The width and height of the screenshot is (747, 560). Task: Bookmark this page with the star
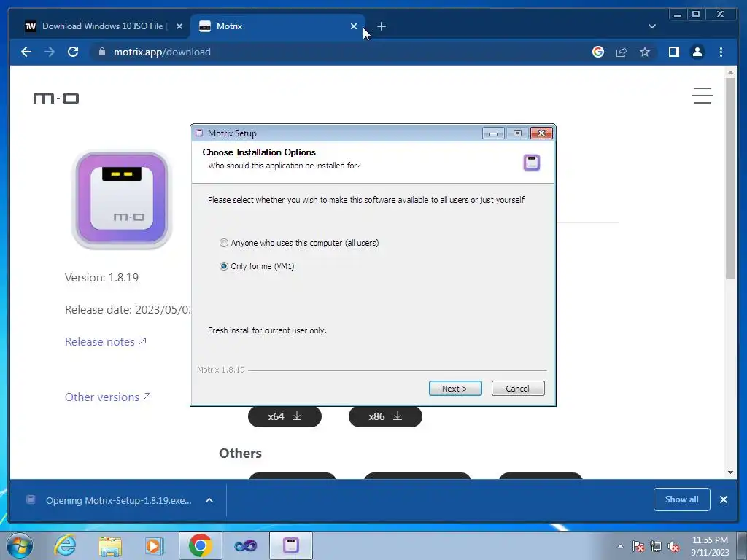pos(645,52)
